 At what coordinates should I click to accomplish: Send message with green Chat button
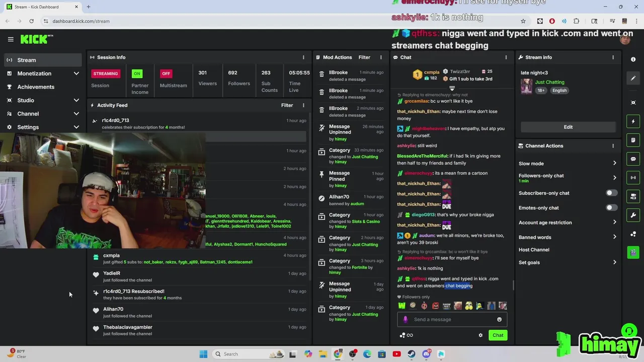pyautogui.click(x=498, y=335)
